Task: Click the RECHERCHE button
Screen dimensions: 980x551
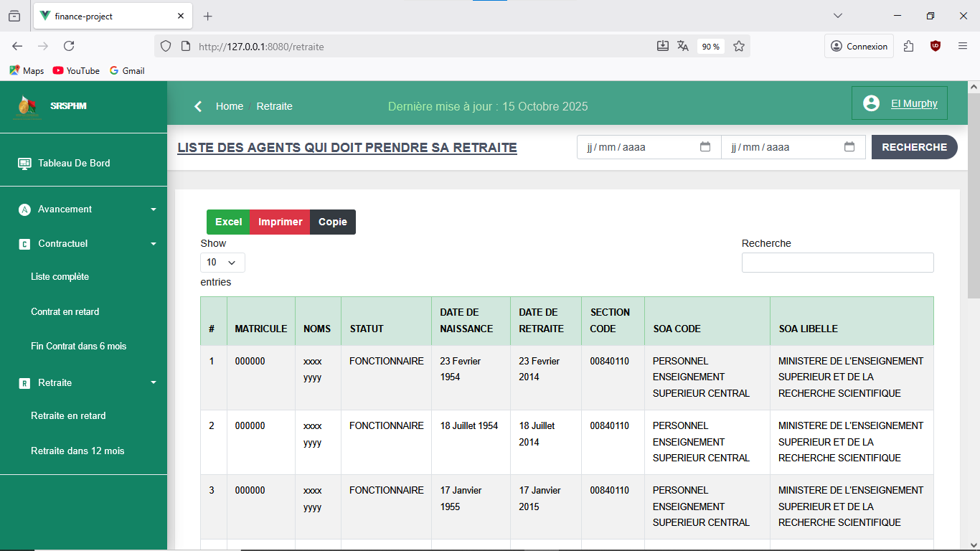Action: click(914, 147)
